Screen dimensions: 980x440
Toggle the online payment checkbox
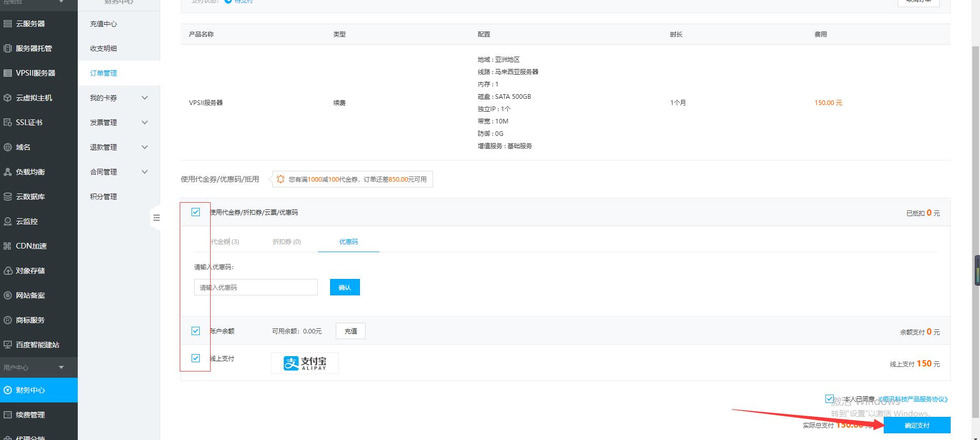tap(196, 358)
